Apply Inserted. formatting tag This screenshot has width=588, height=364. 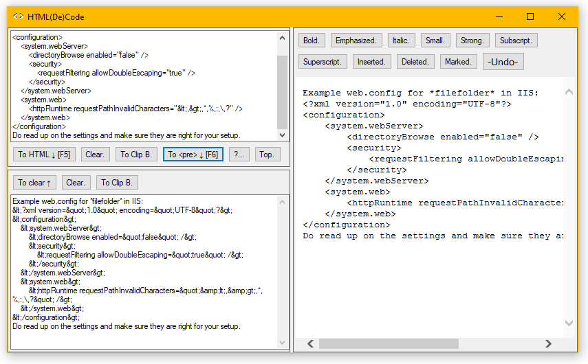(372, 62)
